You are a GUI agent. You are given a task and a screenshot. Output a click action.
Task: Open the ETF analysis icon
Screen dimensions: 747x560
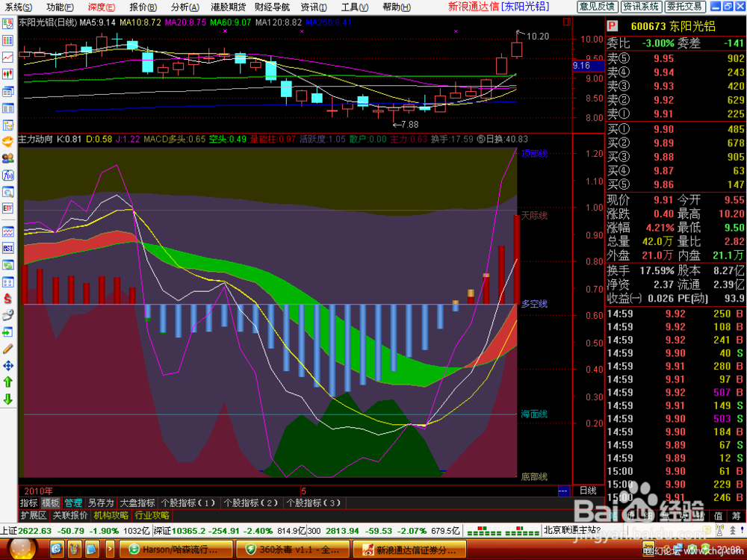[7, 208]
